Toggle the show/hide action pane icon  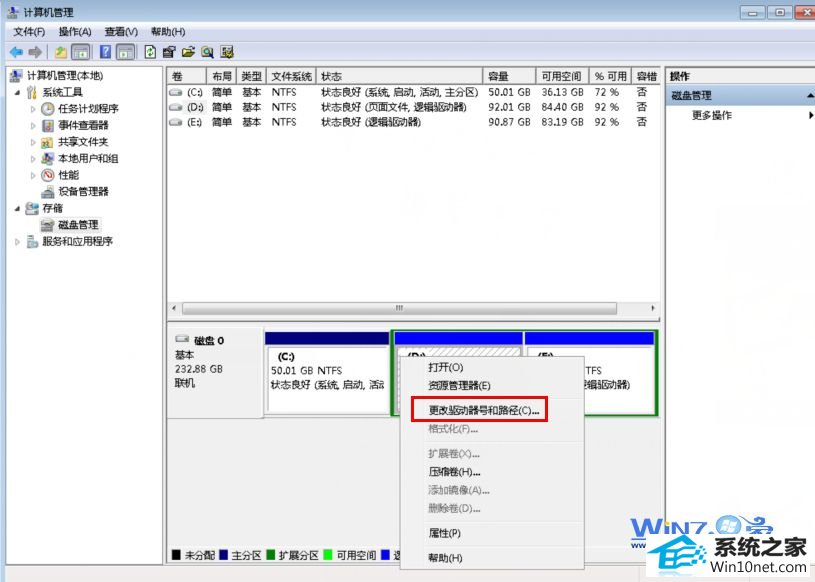[125, 52]
